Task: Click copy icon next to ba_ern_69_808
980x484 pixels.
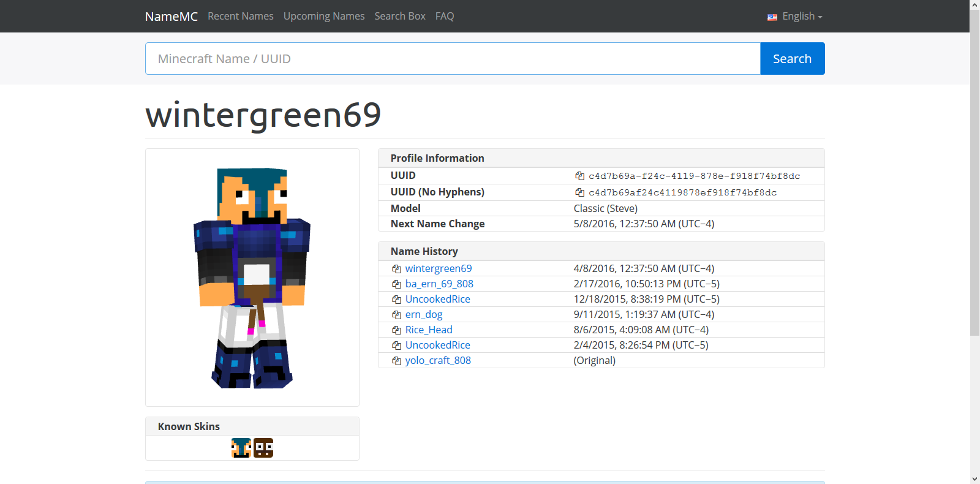Action: click(x=396, y=284)
